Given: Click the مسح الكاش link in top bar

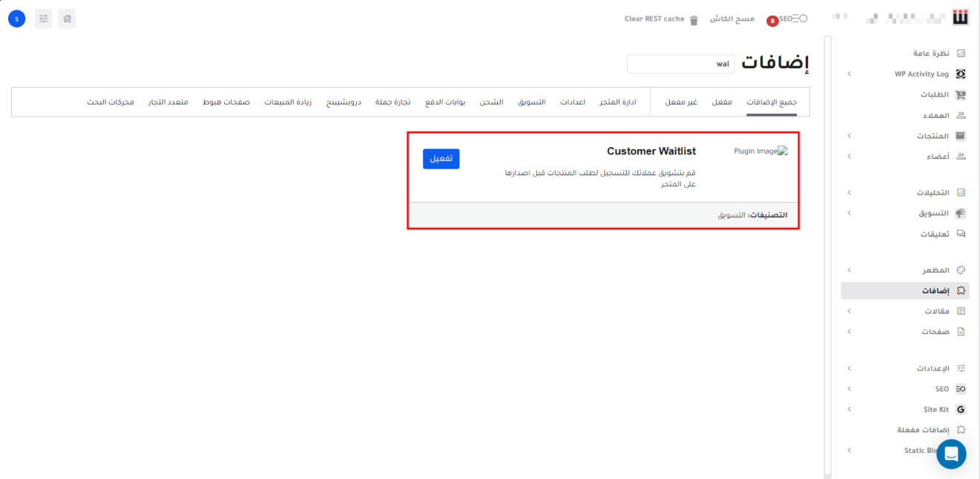Looking at the screenshot, I should click(x=732, y=19).
